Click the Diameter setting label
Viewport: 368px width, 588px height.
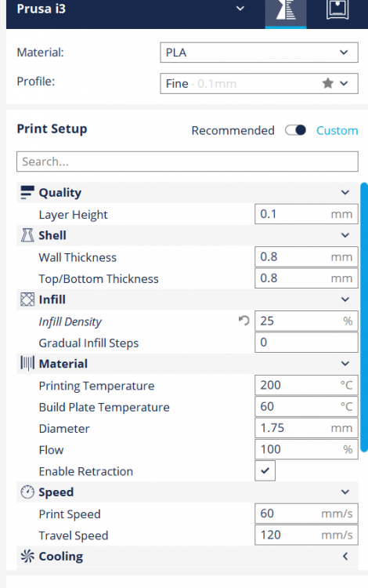click(64, 429)
